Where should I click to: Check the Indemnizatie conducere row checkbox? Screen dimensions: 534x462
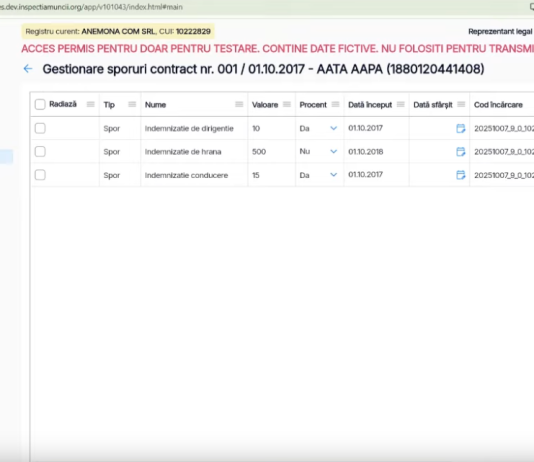click(40, 175)
